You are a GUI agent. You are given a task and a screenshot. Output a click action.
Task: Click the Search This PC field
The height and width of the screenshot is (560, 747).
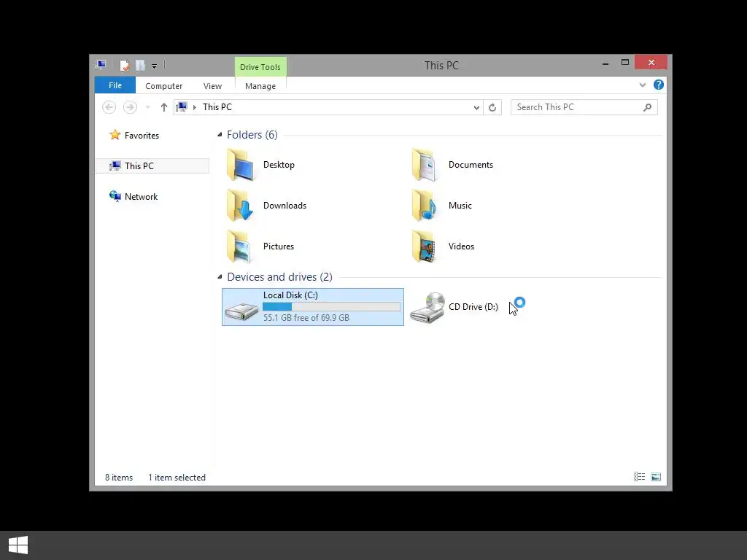point(584,107)
